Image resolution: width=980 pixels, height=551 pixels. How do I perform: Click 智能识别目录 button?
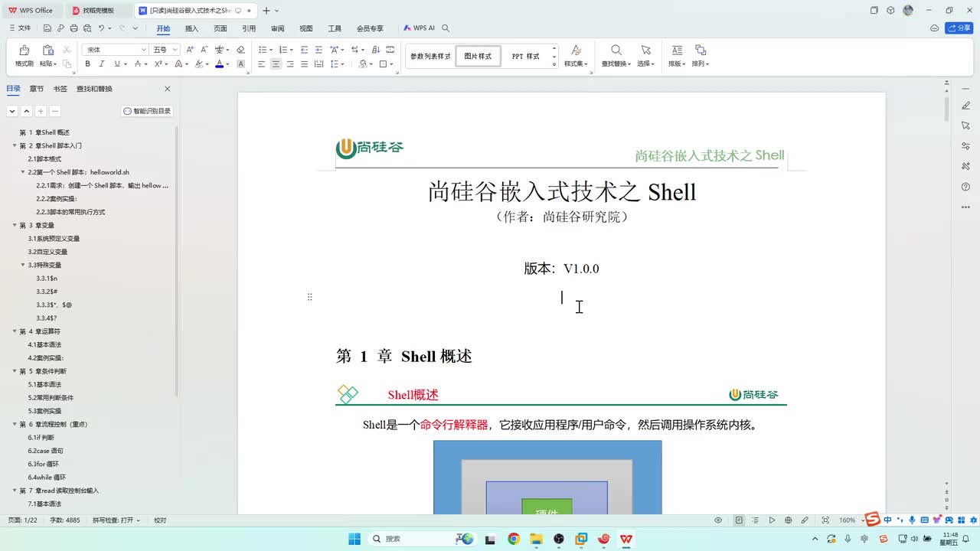pyautogui.click(x=147, y=111)
